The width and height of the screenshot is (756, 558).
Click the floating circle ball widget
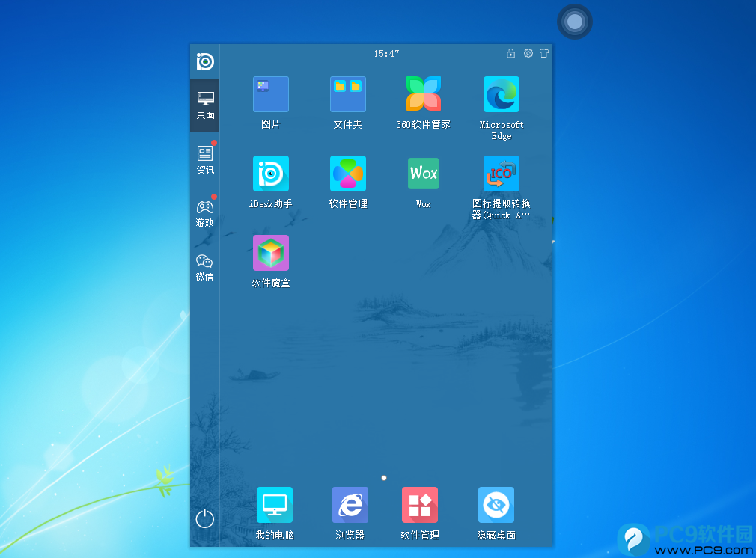pyautogui.click(x=575, y=22)
